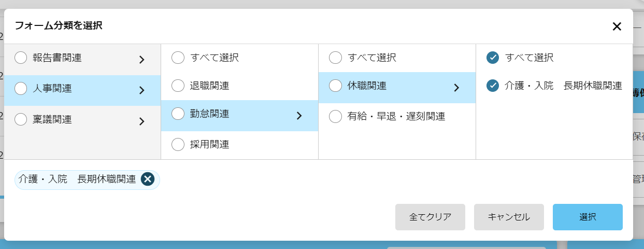Select the 休職関連 category row
644x249 pixels.
coord(397,88)
